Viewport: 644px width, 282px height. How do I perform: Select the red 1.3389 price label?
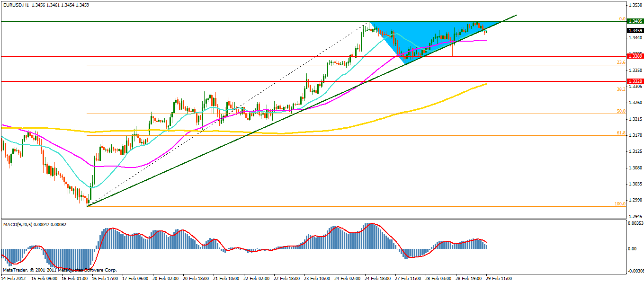coord(635,56)
